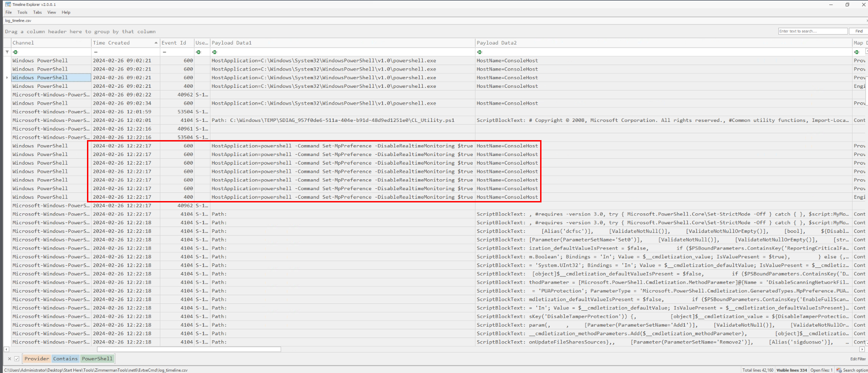Open the File menu
The image size is (868, 373).
point(9,12)
